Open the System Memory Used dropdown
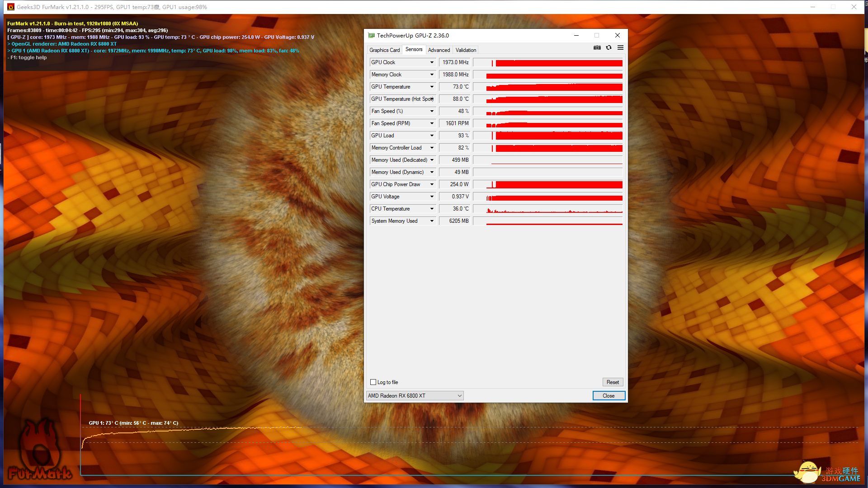 pos(432,221)
